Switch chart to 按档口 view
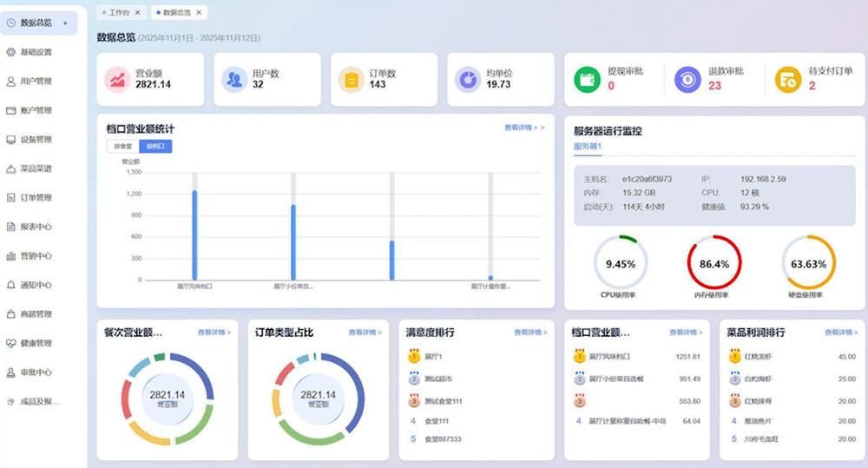Image resolution: width=868 pixels, height=468 pixels. point(155,146)
